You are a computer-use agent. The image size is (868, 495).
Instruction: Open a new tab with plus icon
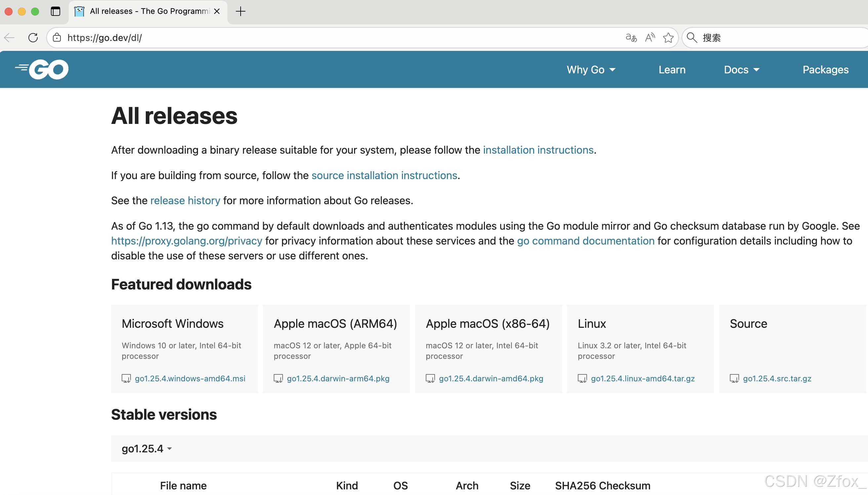click(240, 12)
